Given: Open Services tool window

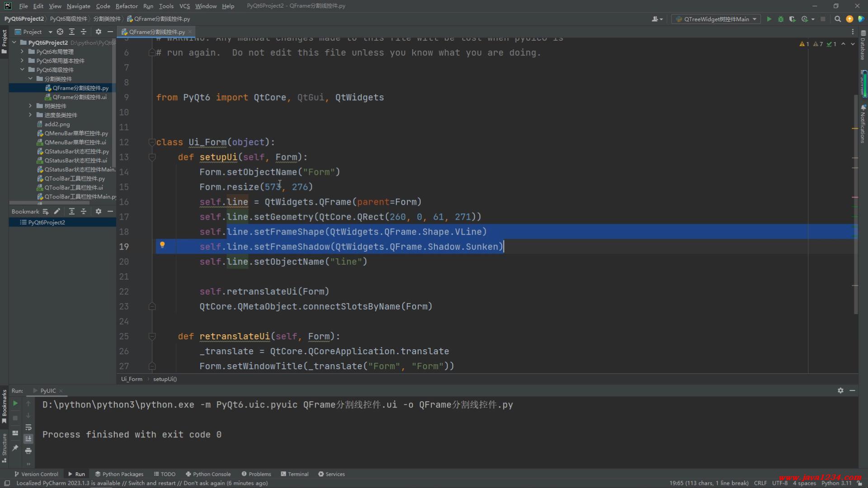Looking at the screenshot, I should coord(331,474).
